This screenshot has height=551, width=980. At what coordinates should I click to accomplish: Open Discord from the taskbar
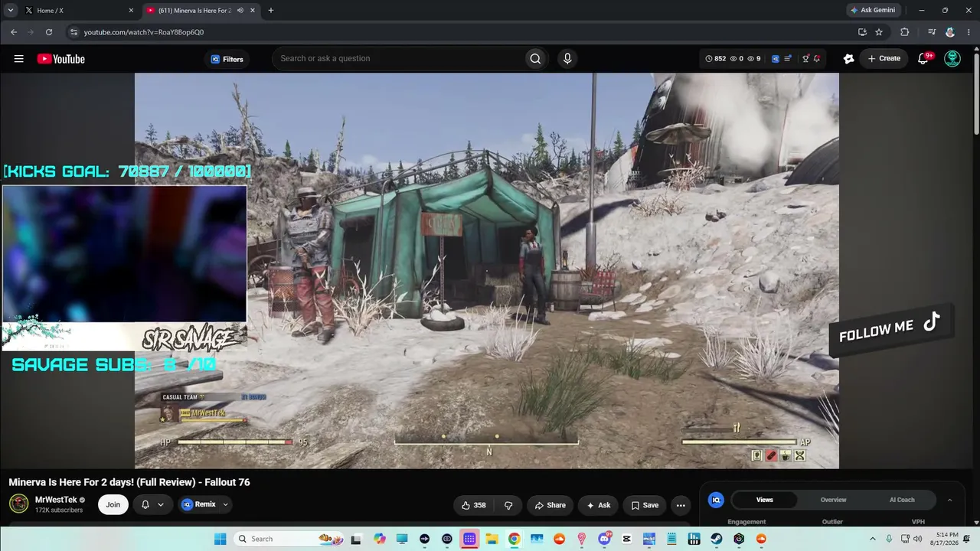(604, 539)
